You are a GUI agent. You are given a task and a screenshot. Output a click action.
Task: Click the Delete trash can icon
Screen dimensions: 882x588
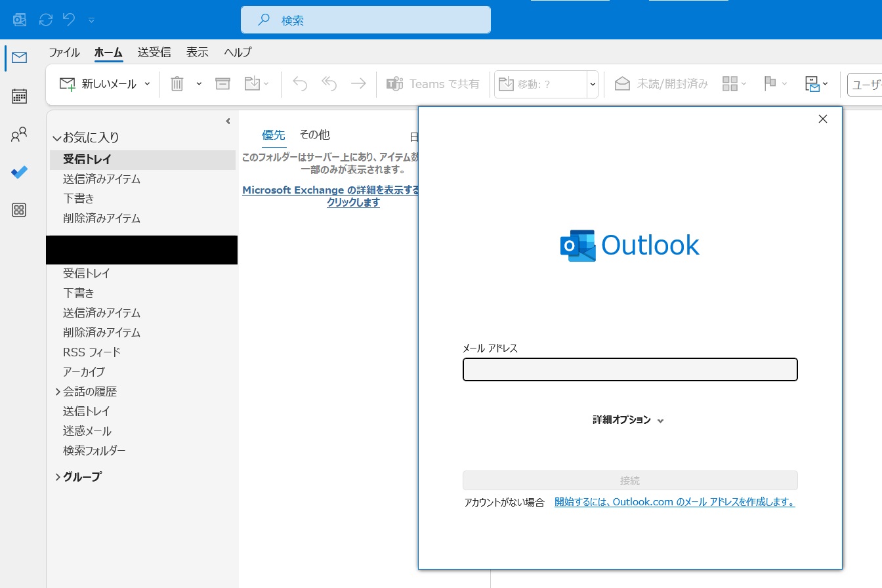[177, 84]
